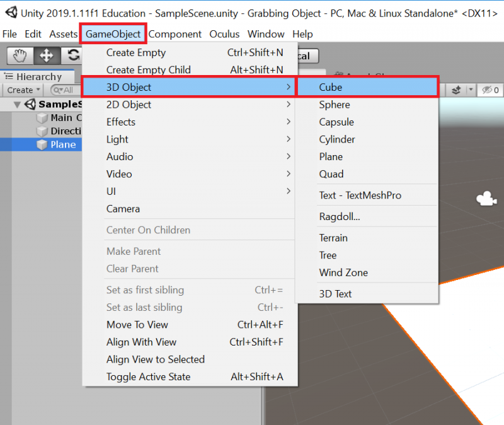The width and height of the screenshot is (504, 425).
Task: Open the GameObject menu
Action: point(113,34)
